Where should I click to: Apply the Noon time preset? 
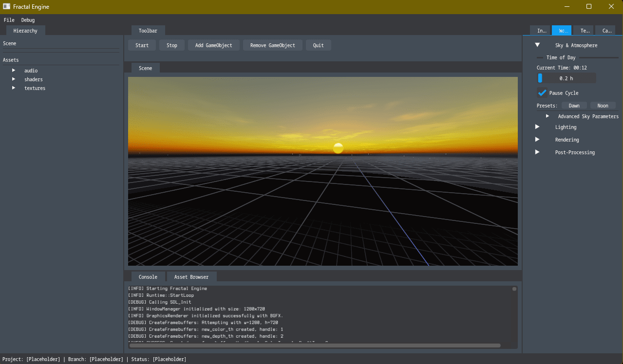click(603, 106)
